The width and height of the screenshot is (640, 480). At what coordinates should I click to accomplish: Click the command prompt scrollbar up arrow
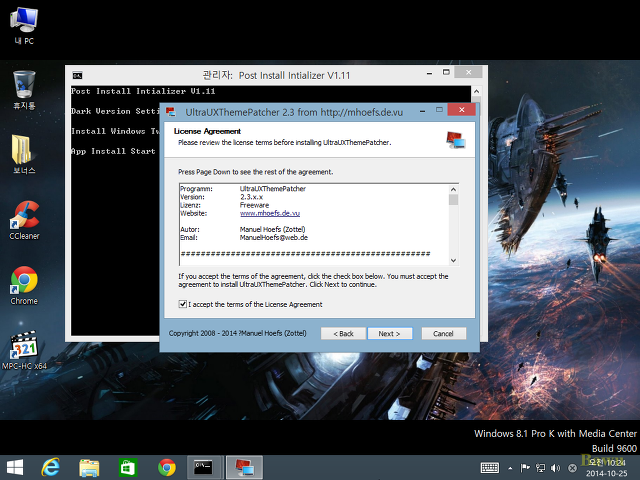[476, 91]
